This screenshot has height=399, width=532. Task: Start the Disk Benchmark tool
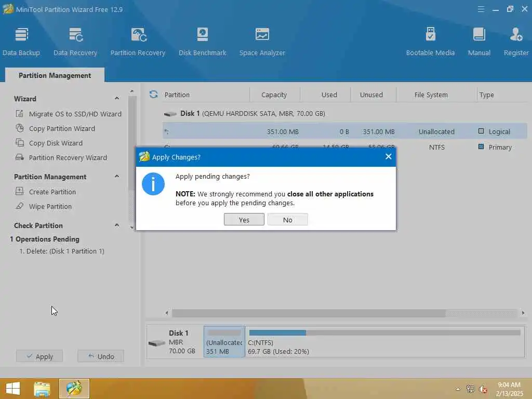pos(203,42)
